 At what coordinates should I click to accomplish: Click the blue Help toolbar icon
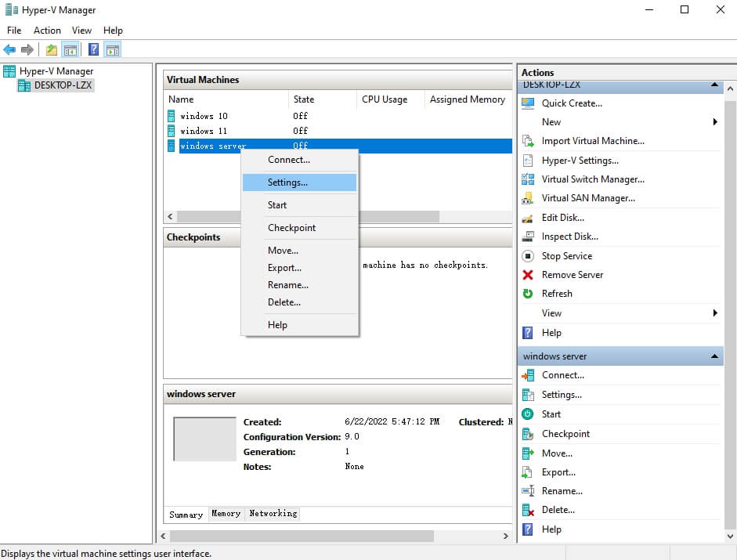tap(93, 49)
